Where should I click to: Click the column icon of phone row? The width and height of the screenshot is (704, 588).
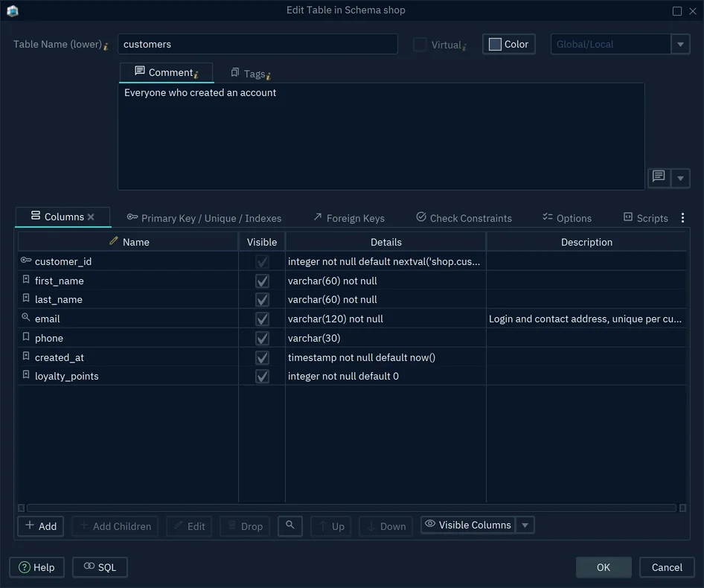tap(26, 337)
